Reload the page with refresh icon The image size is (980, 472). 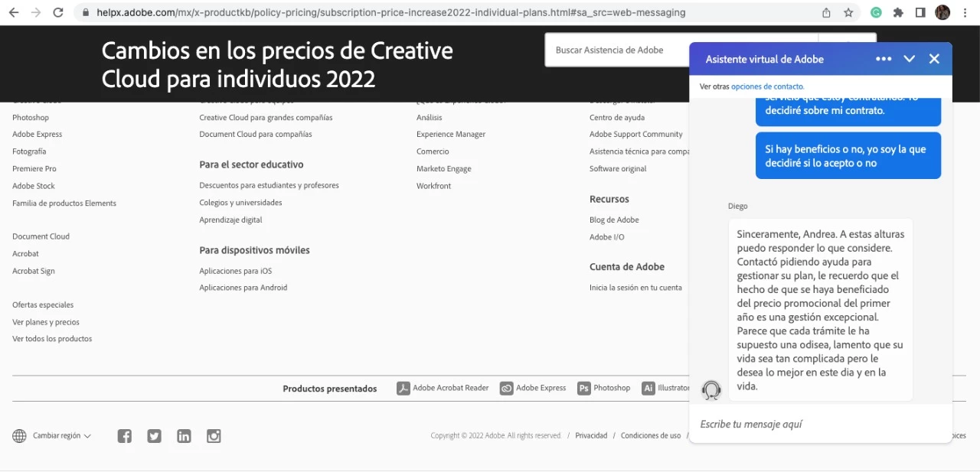(x=58, y=12)
